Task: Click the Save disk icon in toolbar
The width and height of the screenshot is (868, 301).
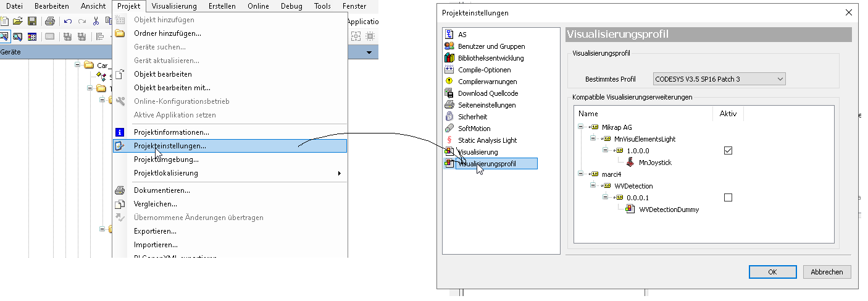Action: [32, 21]
